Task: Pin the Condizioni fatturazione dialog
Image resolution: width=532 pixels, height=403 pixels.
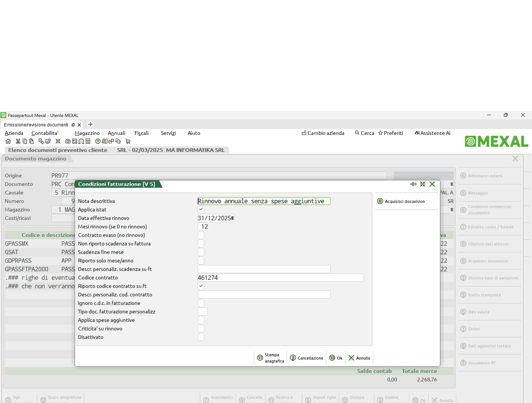Action: (413, 184)
